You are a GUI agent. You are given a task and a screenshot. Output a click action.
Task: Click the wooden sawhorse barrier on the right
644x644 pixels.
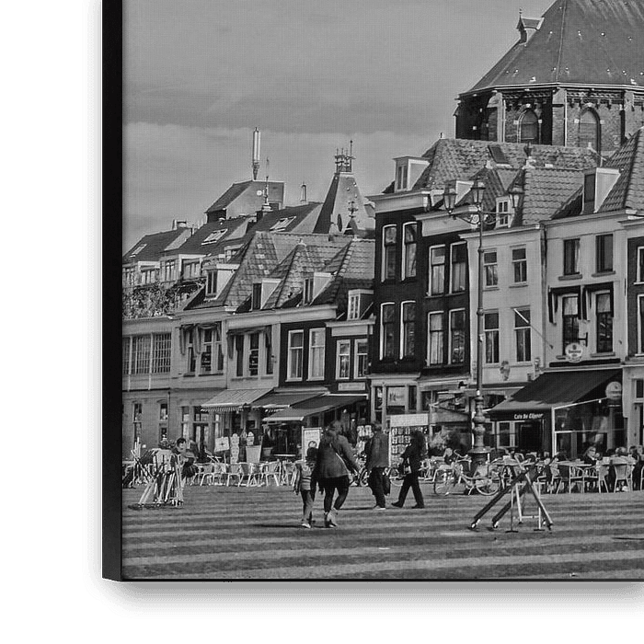click(x=513, y=498)
